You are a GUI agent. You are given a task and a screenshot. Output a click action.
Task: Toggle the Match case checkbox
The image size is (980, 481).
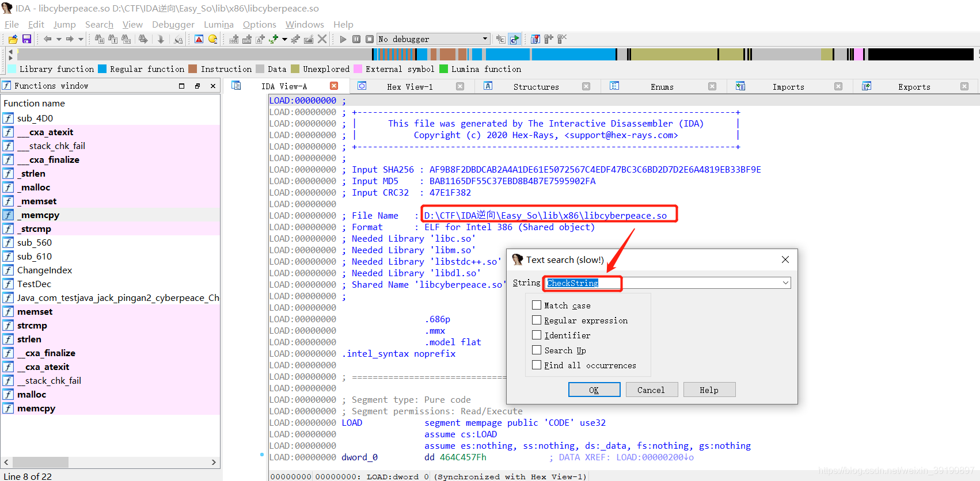[537, 305]
